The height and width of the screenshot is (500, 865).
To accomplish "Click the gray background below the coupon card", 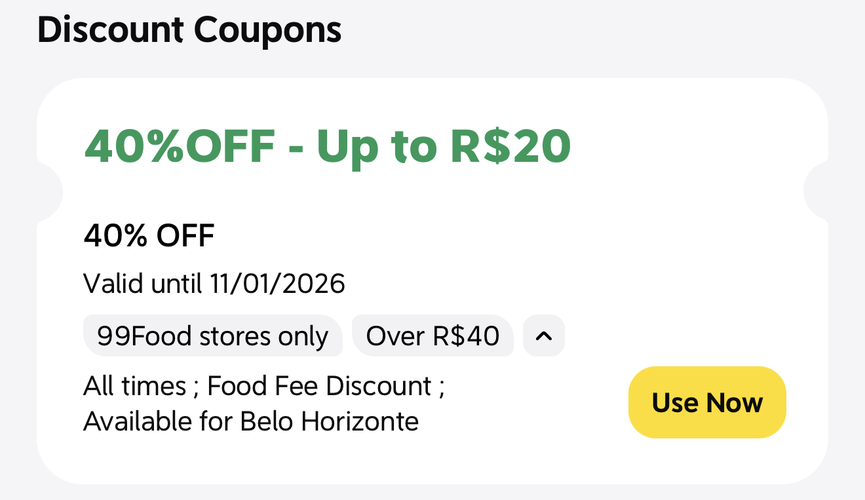I will [432, 493].
